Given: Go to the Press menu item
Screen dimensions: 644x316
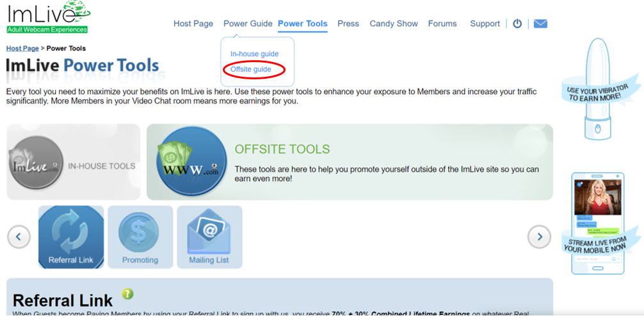Looking at the screenshot, I should tap(348, 24).
